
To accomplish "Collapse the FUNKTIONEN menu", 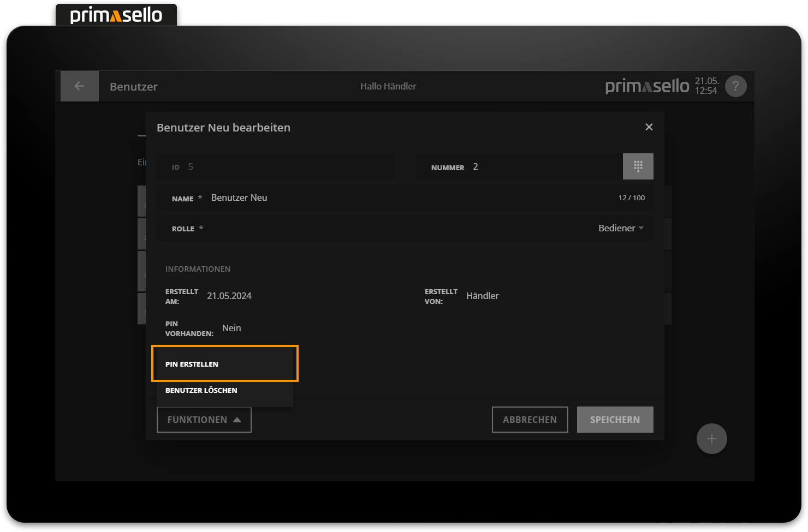I will tap(204, 419).
